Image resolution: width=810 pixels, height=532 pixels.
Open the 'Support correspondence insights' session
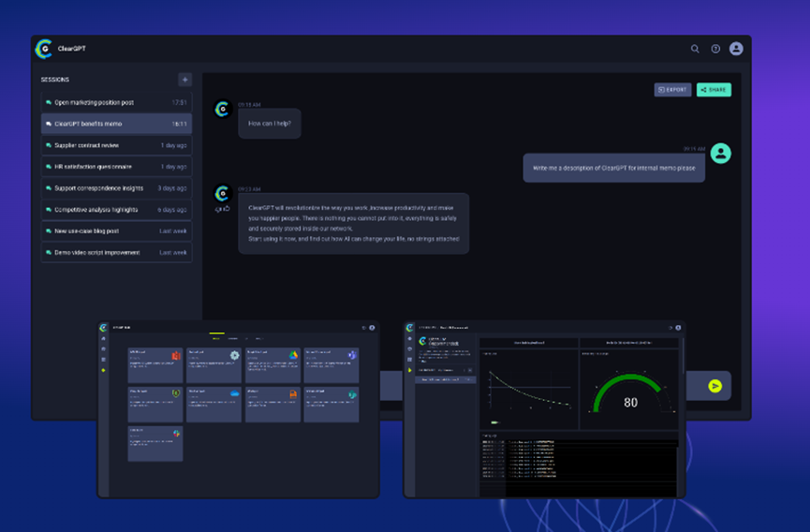pyautogui.click(x=116, y=188)
